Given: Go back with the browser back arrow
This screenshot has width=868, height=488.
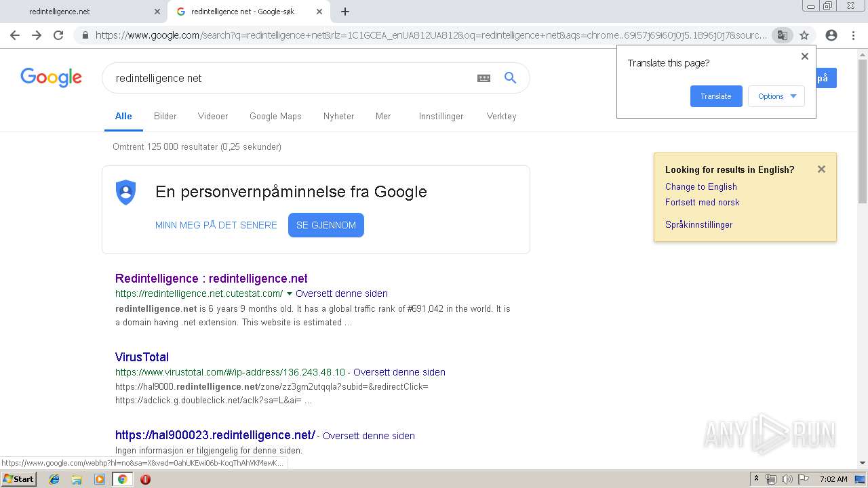Looking at the screenshot, I should (x=15, y=35).
